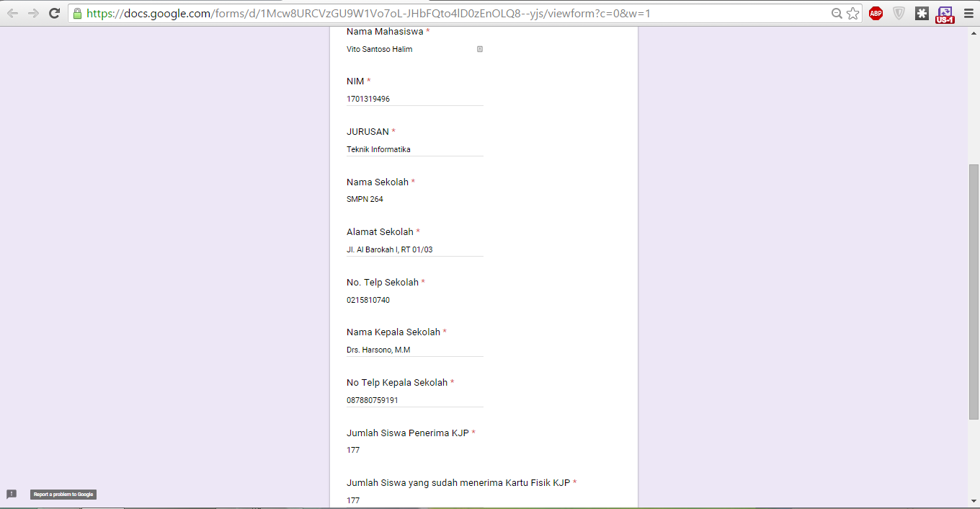Click the grey shield extension icon
Screen dimensions: 980x509
pos(899,14)
